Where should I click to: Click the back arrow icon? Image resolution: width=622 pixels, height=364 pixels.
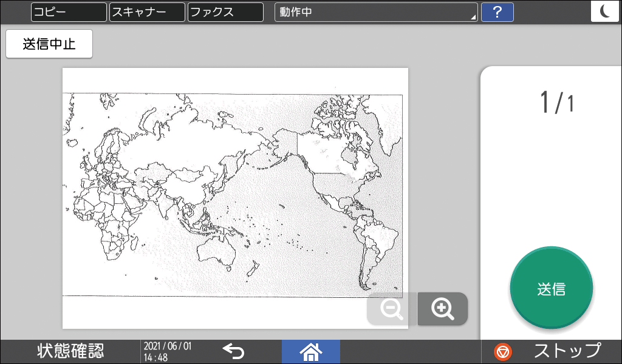[x=236, y=352]
